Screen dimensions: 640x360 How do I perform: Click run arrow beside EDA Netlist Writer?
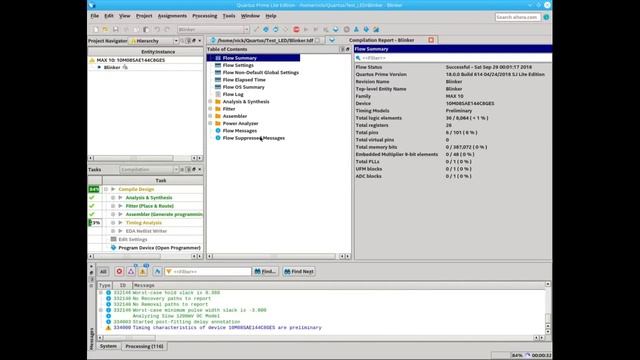(120, 231)
